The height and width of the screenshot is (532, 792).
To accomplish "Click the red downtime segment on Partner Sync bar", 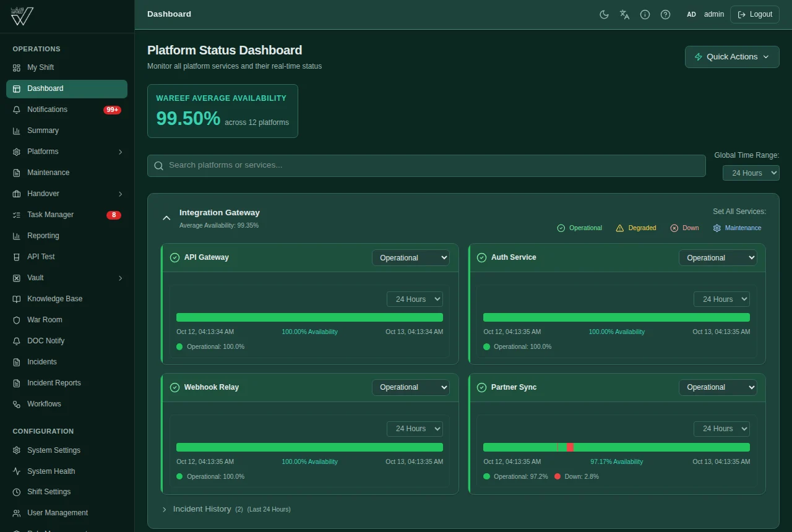I will 570,447.
